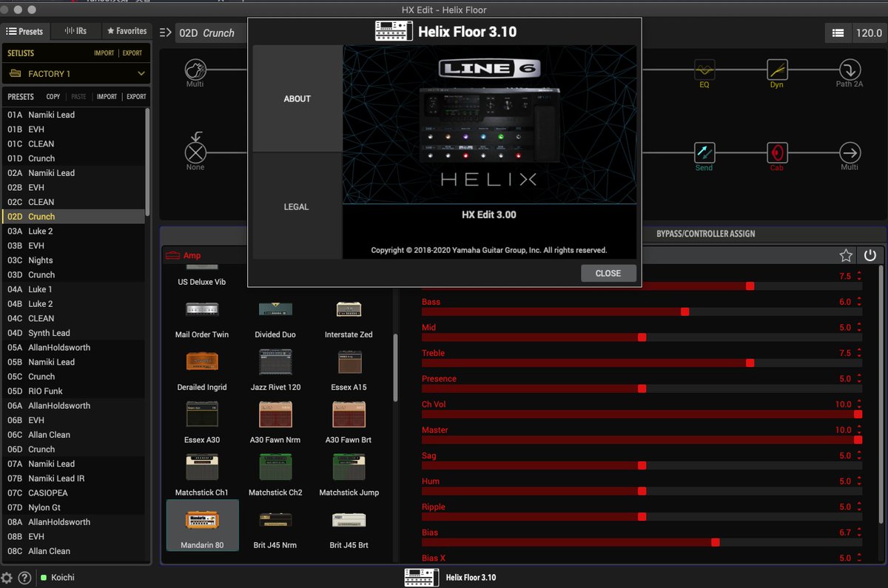Adjust the Presence value stepper
This screenshot has height=588, width=888.
859,379
